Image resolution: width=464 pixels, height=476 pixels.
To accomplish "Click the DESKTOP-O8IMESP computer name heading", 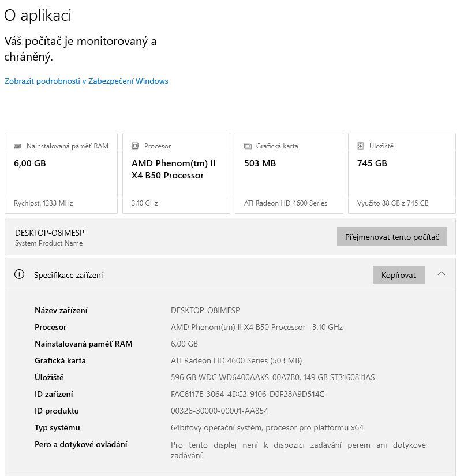I will (x=50, y=232).
